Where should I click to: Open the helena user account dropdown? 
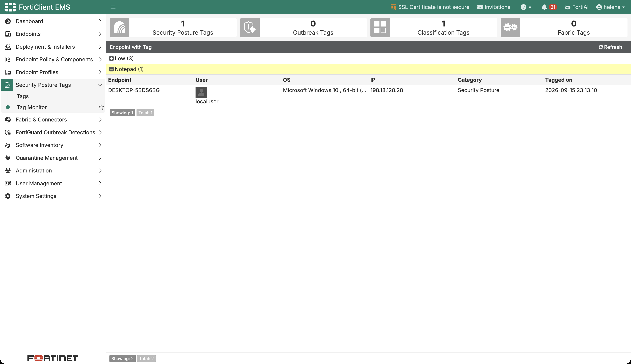(x=611, y=7)
